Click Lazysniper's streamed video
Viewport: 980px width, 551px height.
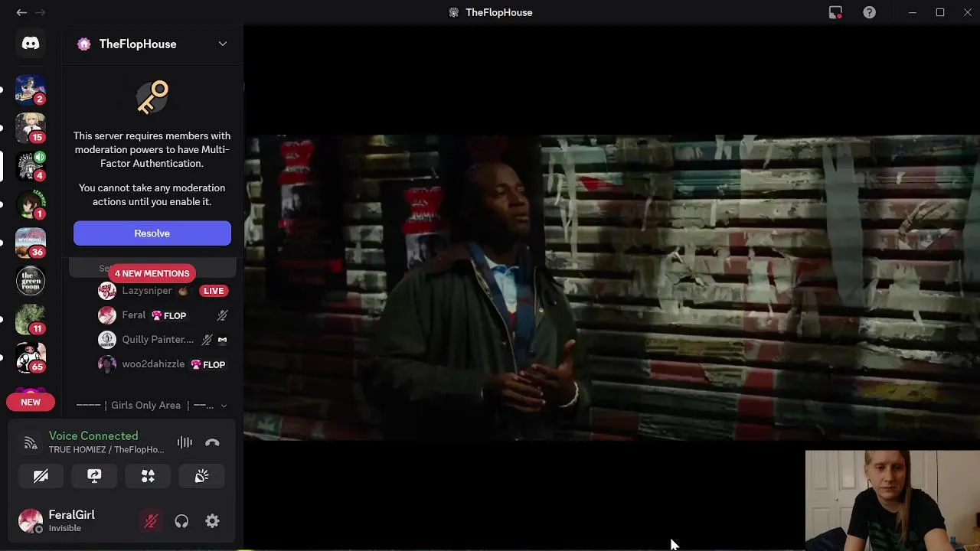pyautogui.click(x=612, y=288)
